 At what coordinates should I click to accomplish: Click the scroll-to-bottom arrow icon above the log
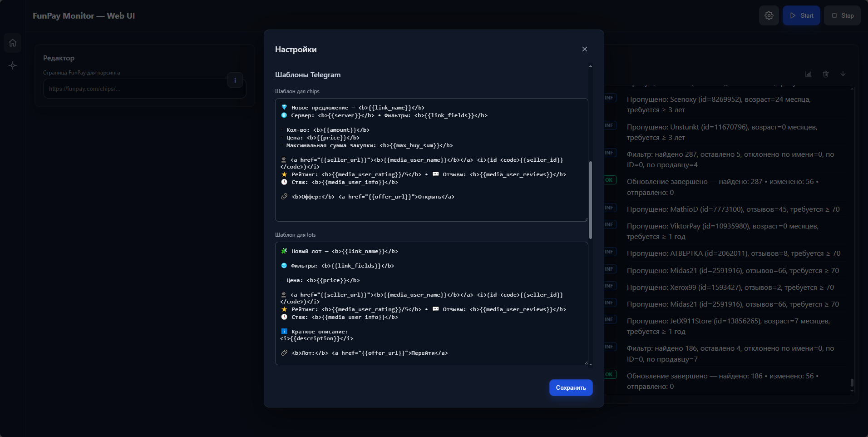(843, 74)
